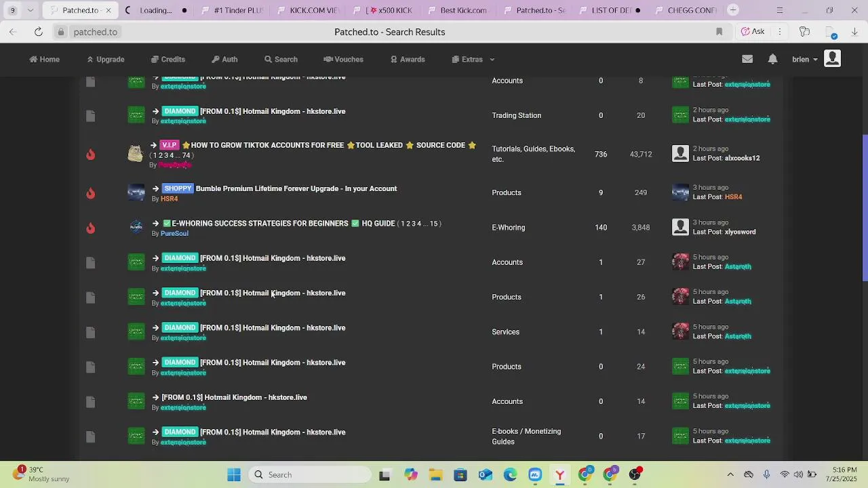Expand the Extras menu dropdown
Image resolution: width=868 pixels, height=488 pixels.
point(473,59)
